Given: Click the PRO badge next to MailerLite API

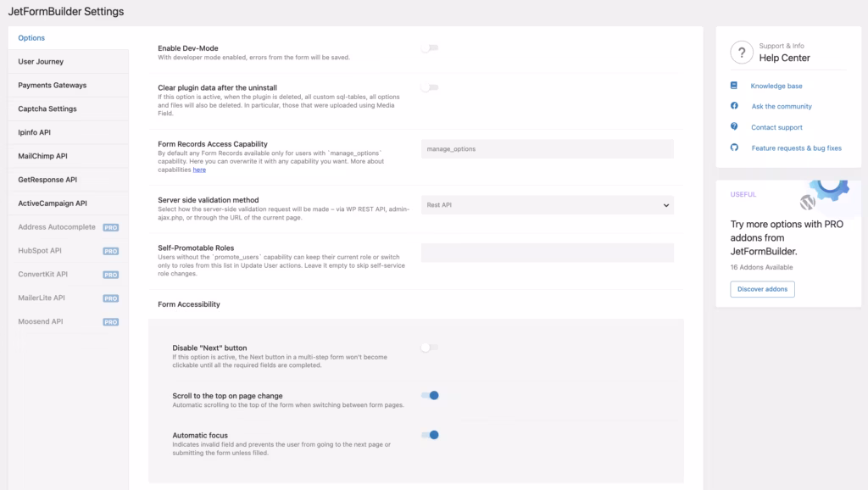Looking at the screenshot, I should pyautogui.click(x=111, y=298).
